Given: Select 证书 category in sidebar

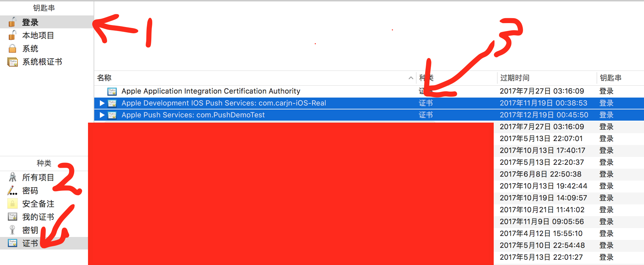Looking at the screenshot, I should click(30, 243).
